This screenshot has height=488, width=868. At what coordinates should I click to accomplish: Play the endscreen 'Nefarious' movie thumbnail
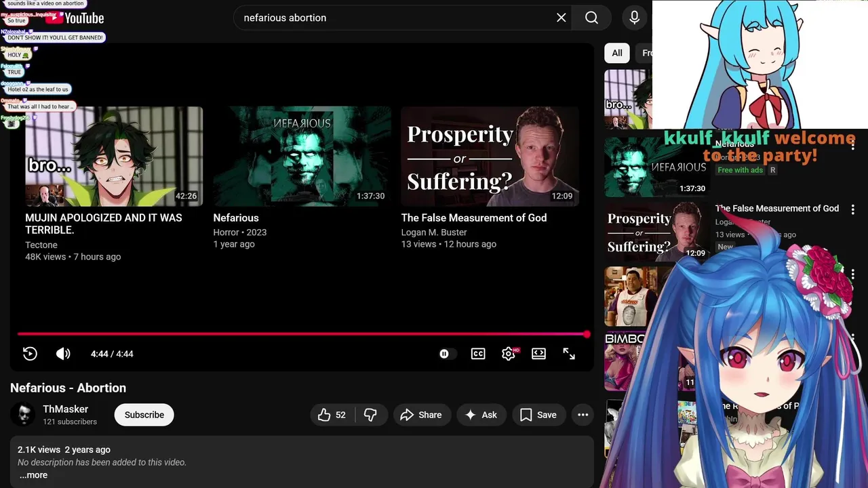click(302, 157)
